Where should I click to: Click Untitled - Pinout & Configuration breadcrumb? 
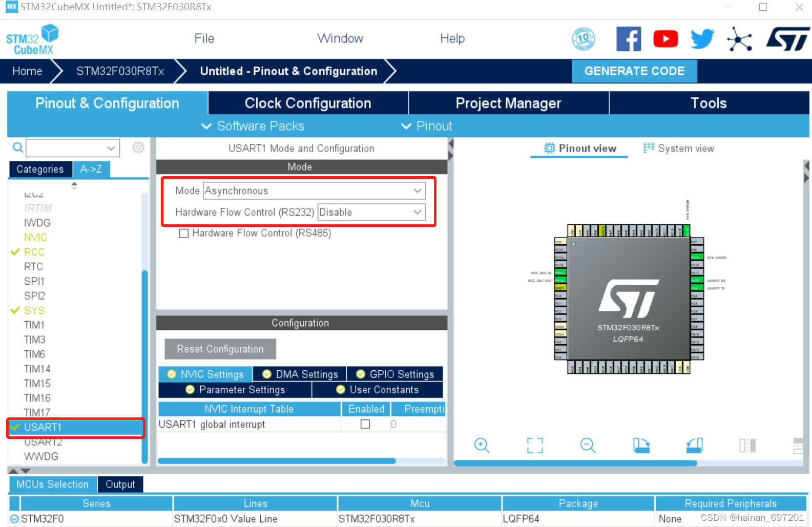pyautogui.click(x=288, y=71)
